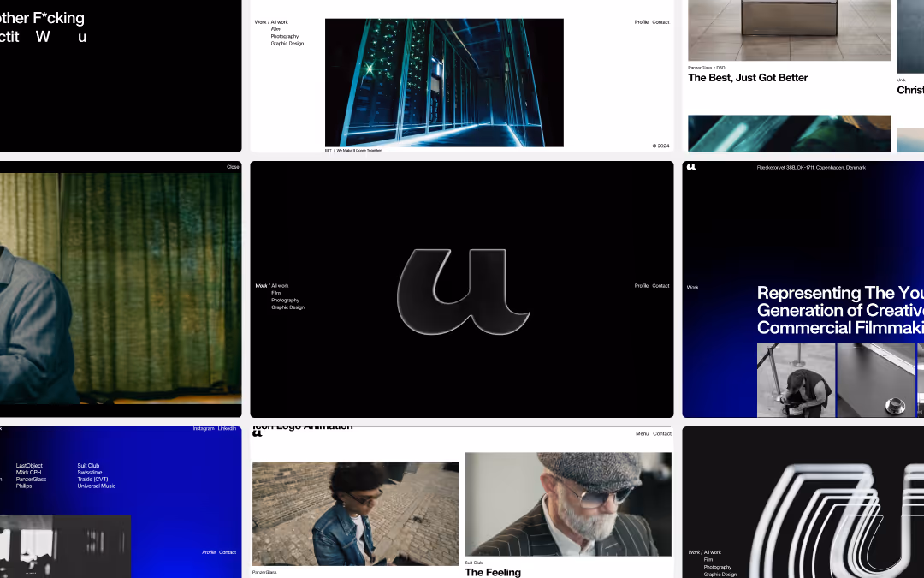Choose Graphic Design in the center black panel
This screenshot has height=578, width=924.
pyautogui.click(x=287, y=307)
